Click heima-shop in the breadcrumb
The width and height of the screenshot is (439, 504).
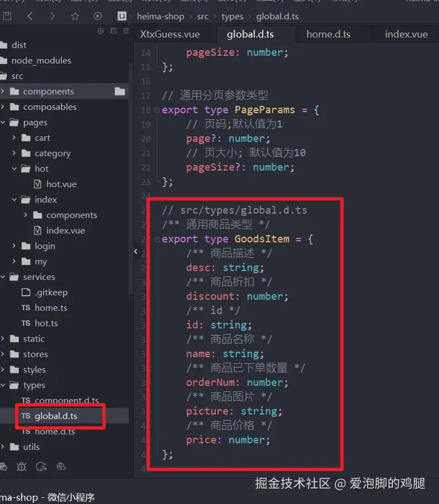coord(161,17)
